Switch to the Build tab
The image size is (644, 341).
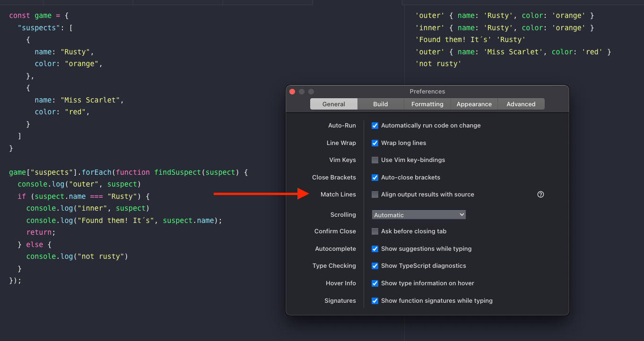tap(380, 104)
